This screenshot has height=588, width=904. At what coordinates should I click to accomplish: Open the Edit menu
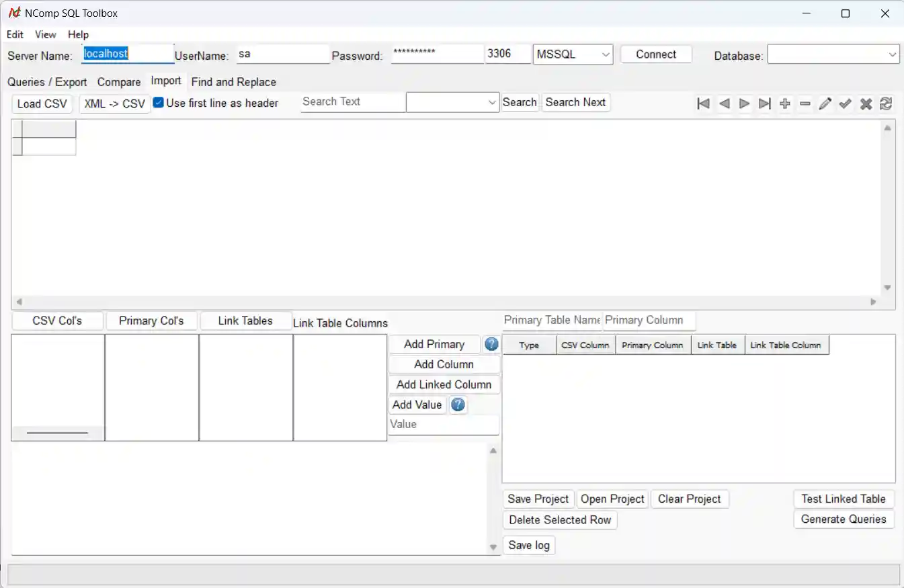tap(15, 34)
